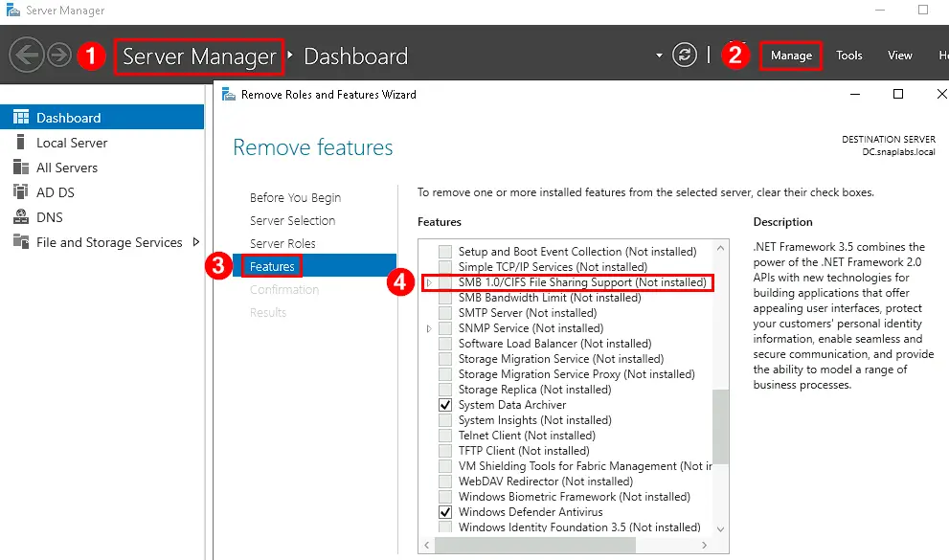The image size is (949, 560).
Task: Uncheck the Windows Defender Antivirus checkbox
Action: click(x=445, y=511)
